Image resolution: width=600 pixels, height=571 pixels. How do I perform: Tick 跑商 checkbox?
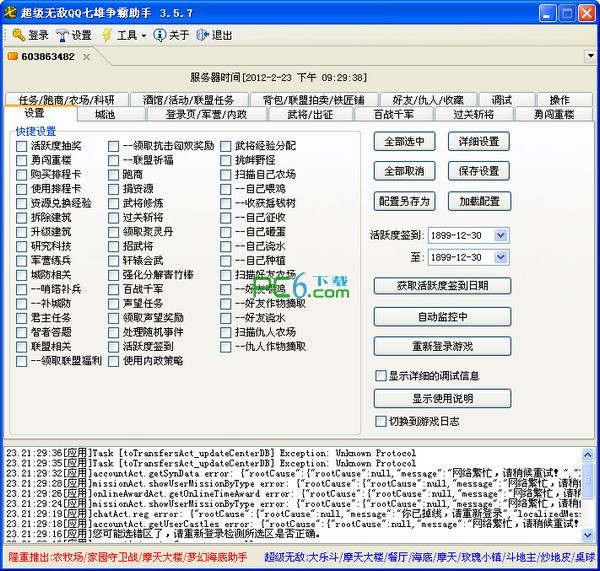pyautogui.click(x=113, y=175)
